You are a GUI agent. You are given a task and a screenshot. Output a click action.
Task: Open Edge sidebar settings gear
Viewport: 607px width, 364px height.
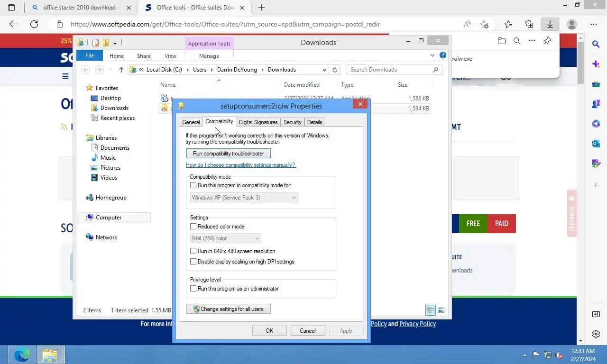pos(596,335)
